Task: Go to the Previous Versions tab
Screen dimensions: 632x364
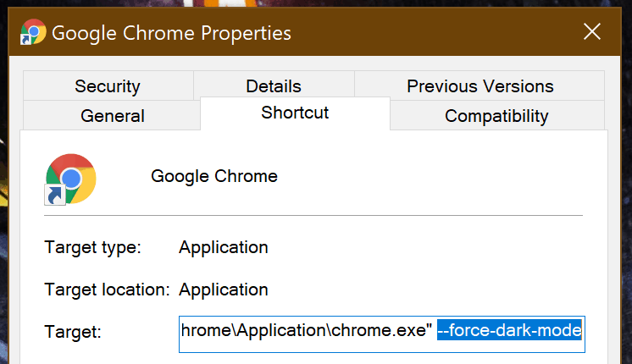Action: (x=480, y=85)
